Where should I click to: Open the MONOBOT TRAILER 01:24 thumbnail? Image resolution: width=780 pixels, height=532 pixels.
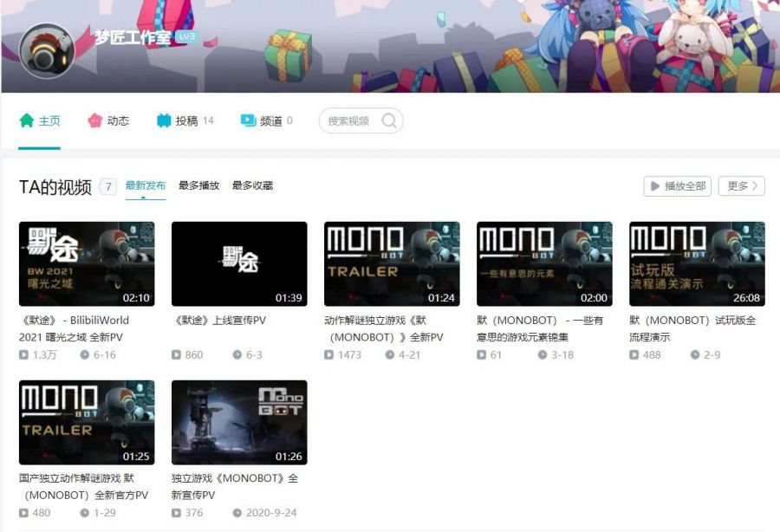pyautogui.click(x=392, y=264)
